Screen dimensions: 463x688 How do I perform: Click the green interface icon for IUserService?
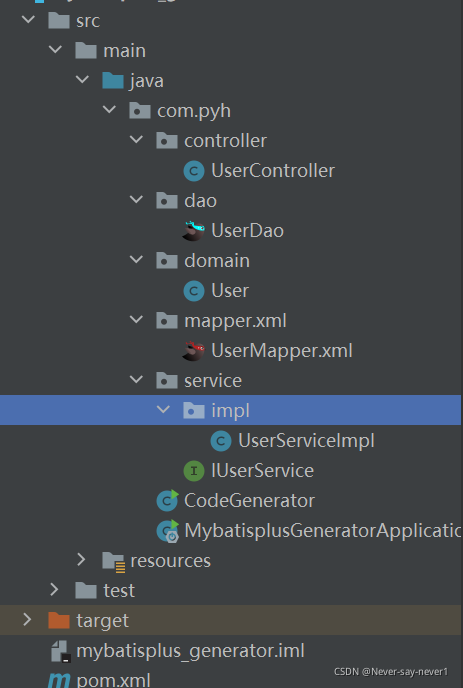[194, 471]
